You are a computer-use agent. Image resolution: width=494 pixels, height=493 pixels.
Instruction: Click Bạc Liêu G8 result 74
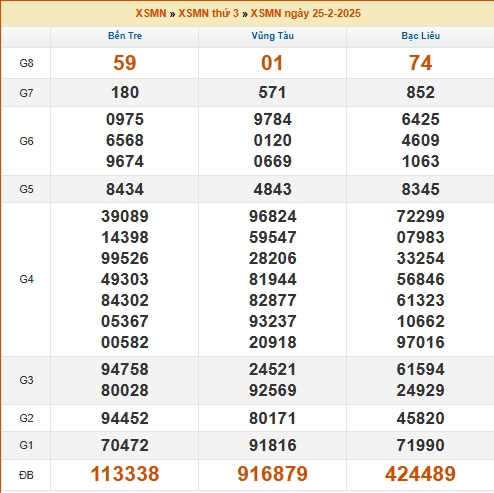pyautogui.click(x=420, y=63)
